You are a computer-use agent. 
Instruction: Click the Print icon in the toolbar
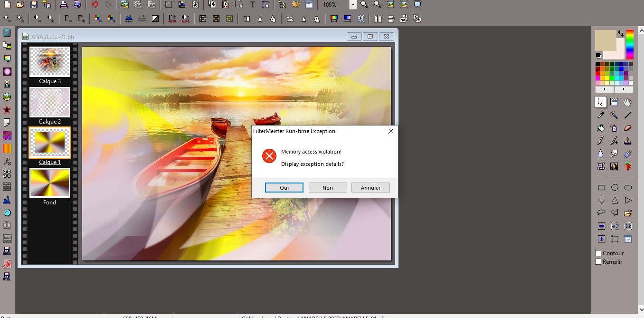tap(64, 5)
